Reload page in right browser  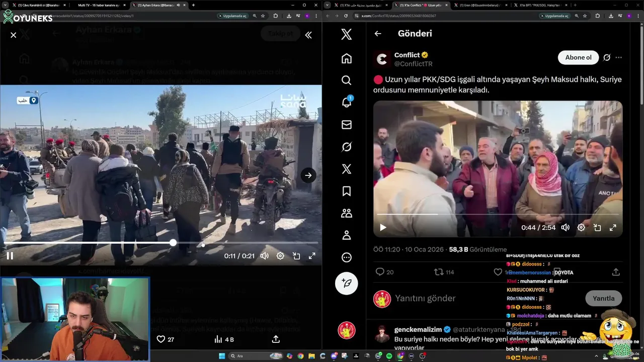pos(346,16)
